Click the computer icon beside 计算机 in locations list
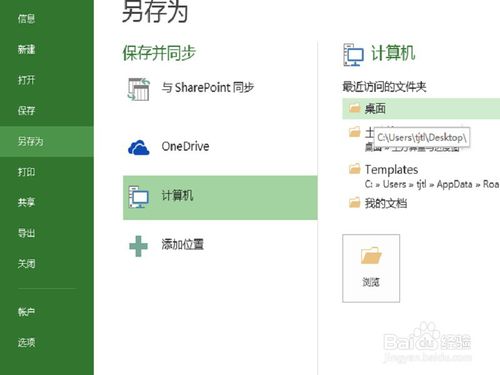The height and width of the screenshot is (375, 500). [x=139, y=197]
